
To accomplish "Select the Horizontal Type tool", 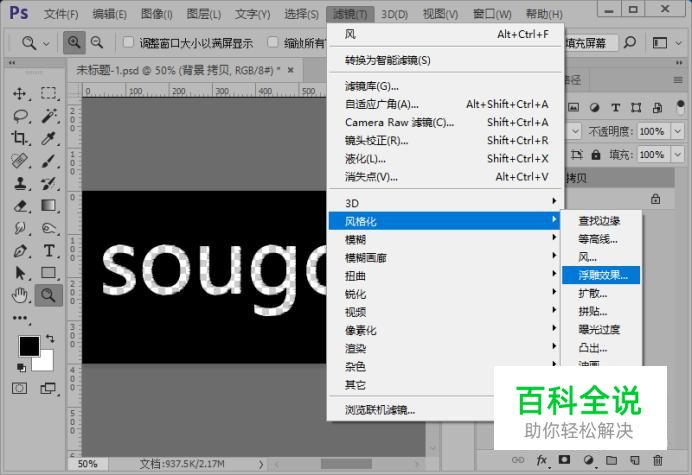I will [x=49, y=251].
